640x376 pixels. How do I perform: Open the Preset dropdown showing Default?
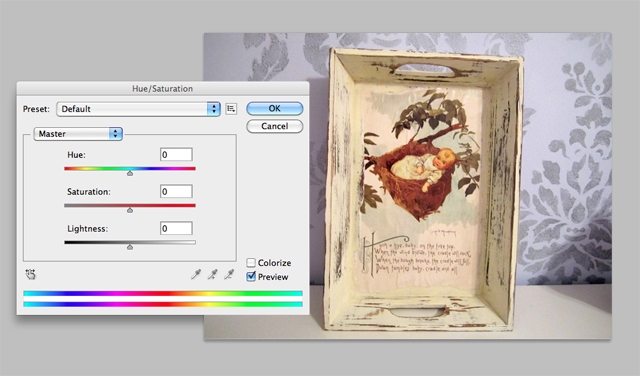(x=138, y=109)
